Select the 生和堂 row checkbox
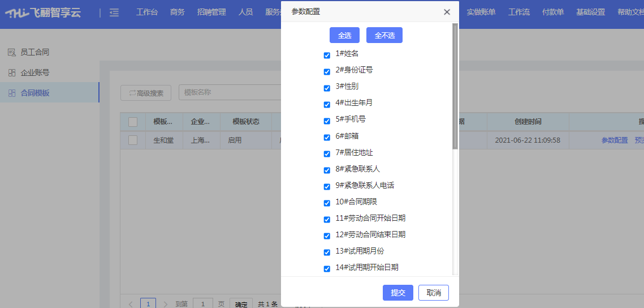Viewport: 644px width, 308px height. pos(133,140)
